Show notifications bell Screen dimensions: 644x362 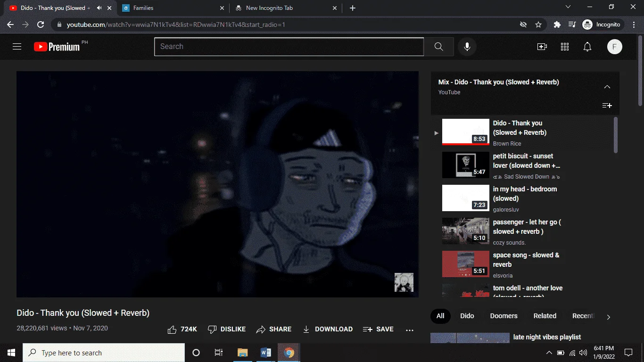click(x=587, y=47)
